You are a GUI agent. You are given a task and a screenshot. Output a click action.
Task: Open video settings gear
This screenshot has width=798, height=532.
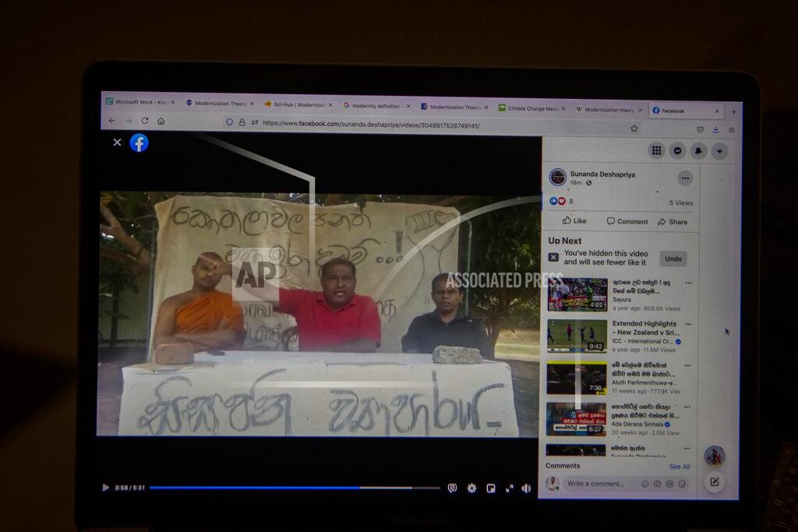pos(471,488)
